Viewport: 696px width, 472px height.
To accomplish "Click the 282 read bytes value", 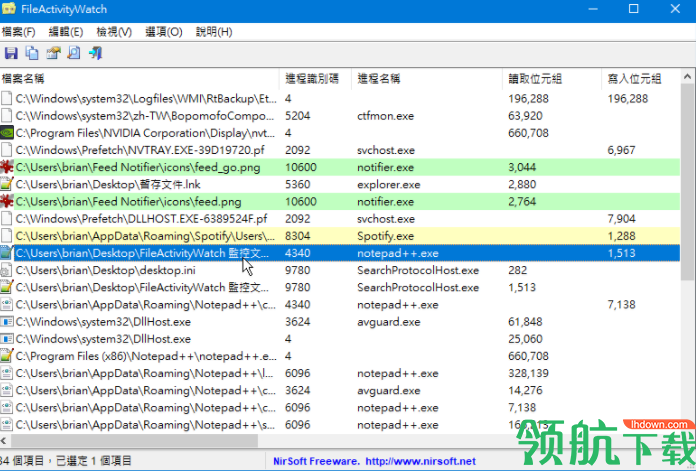I will [518, 270].
